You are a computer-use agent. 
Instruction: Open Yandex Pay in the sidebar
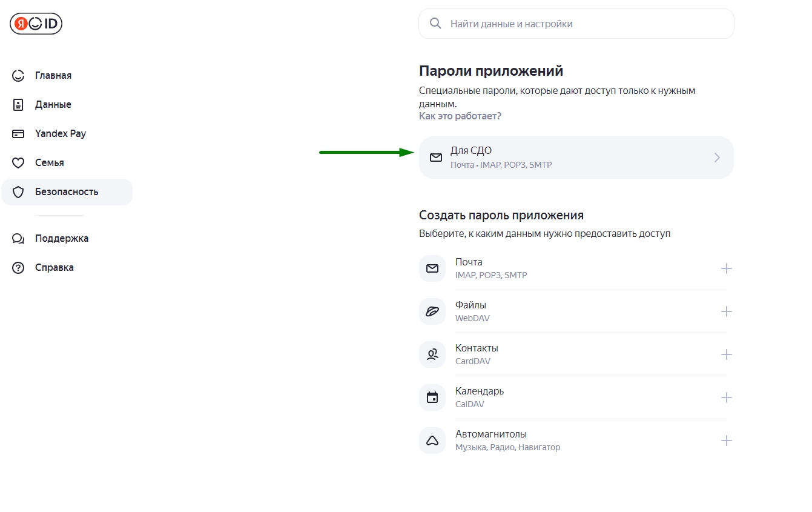pyautogui.click(x=67, y=134)
